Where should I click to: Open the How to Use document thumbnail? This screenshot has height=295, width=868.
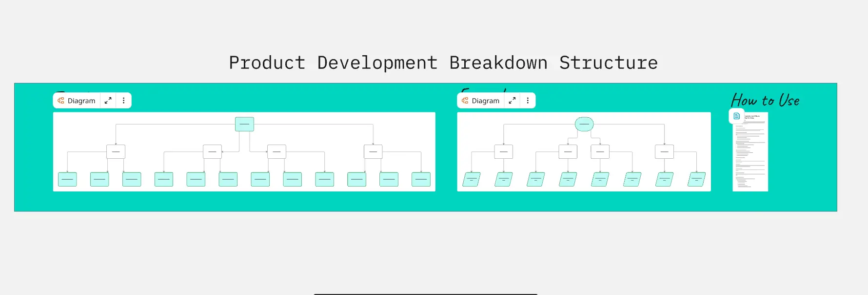751,156
